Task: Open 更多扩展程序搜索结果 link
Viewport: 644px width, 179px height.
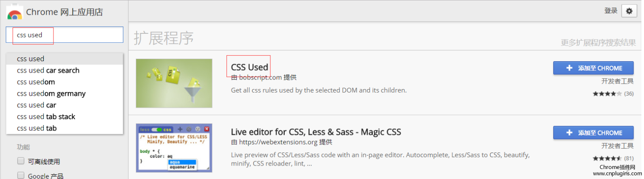Action: point(598,43)
